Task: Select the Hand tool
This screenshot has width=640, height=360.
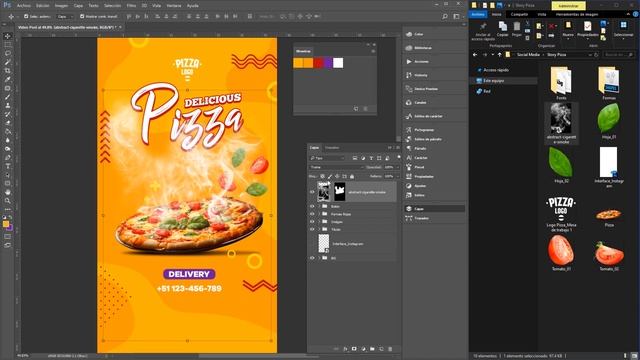Action: tap(7, 192)
